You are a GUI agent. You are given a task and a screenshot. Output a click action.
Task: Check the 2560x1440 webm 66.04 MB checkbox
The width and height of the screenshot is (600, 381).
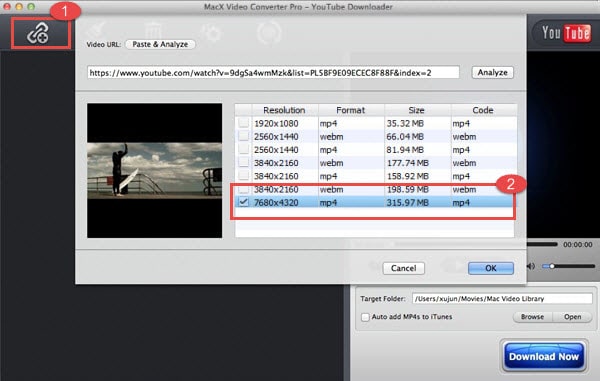(243, 136)
